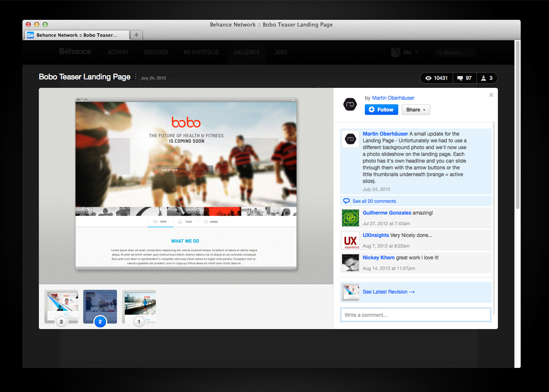The height and width of the screenshot is (392, 549).
Task: Select revision 2 thumbnail
Action: [100, 307]
